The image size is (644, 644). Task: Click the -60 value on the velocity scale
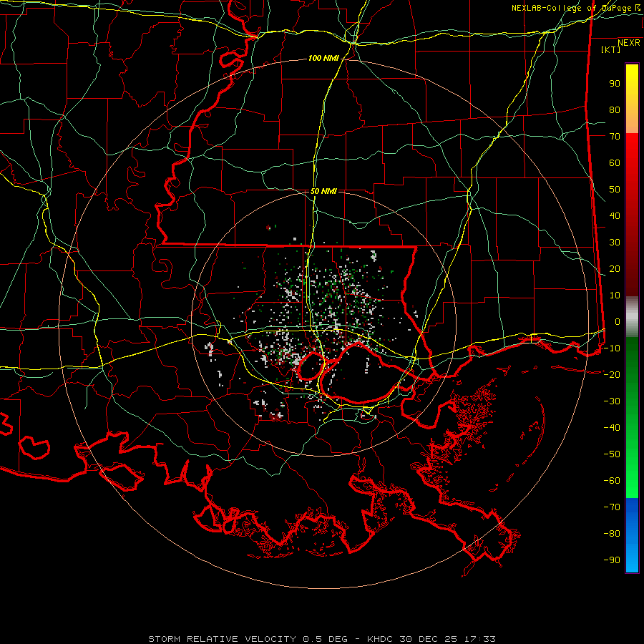tap(612, 481)
